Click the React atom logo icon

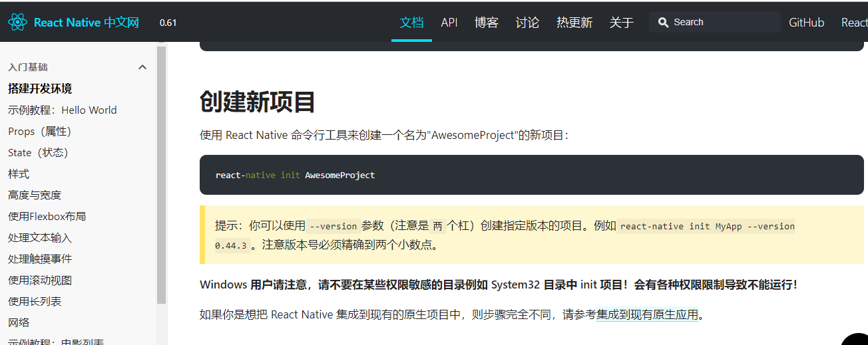[x=17, y=23]
